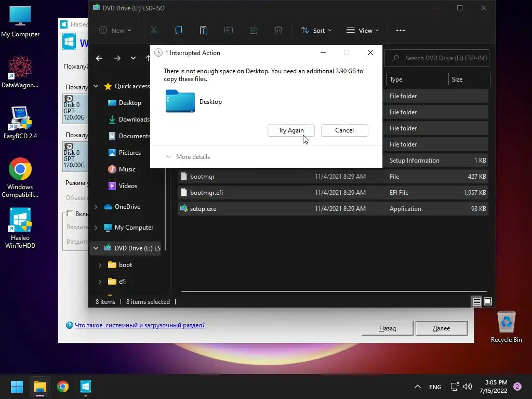This screenshot has height=399, width=532.
Task: Click the Setup Information type cell
Action: (414, 161)
